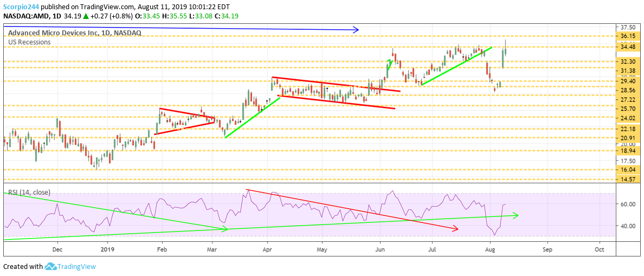The image size is (644, 276).
Task: Click the '40.00' RSI axis label
Action: click(628, 226)
